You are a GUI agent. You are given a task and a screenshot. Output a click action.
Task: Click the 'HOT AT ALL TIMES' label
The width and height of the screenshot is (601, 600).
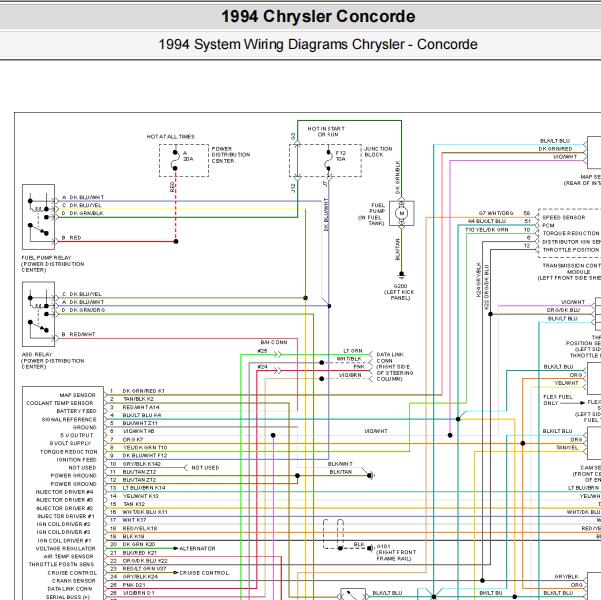pyautogui.click(x=171, y=136)
